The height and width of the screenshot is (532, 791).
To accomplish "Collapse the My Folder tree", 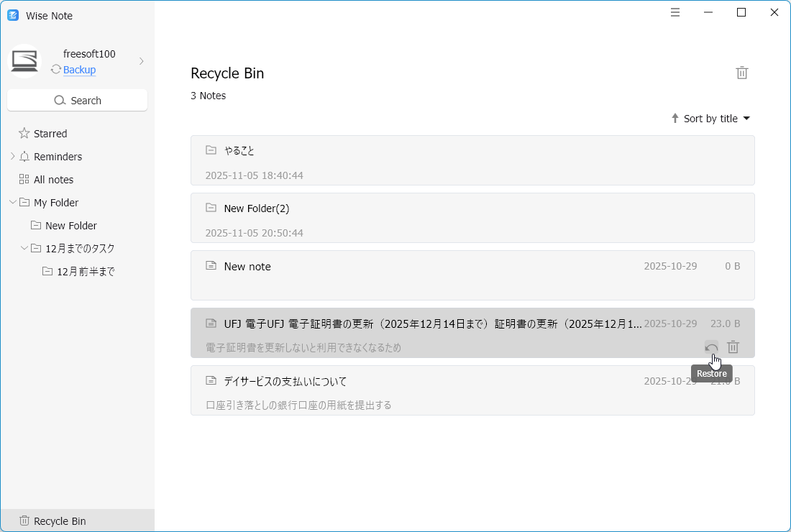I will (12, 203).
